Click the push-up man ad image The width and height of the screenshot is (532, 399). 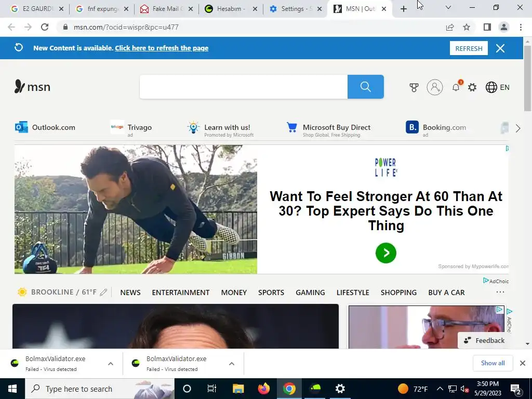coord(136,209)
